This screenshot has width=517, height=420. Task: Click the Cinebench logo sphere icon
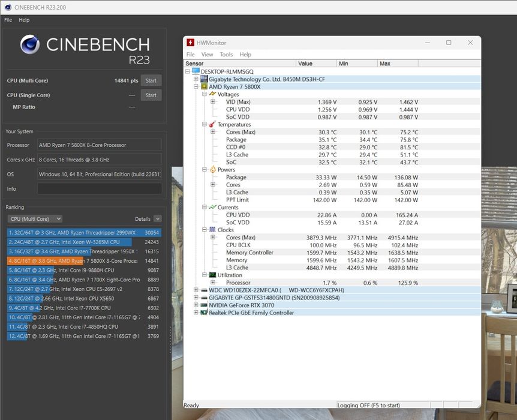(30, 44)
